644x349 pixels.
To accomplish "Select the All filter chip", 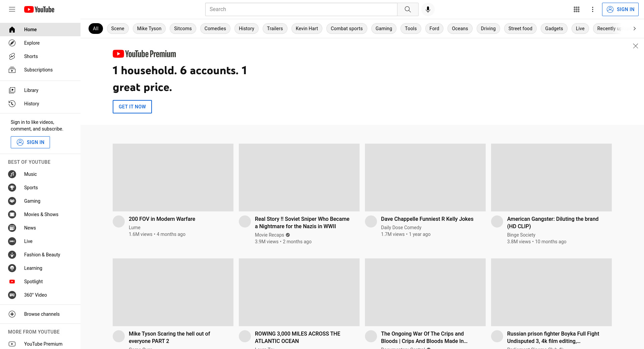I will (96, 29).
